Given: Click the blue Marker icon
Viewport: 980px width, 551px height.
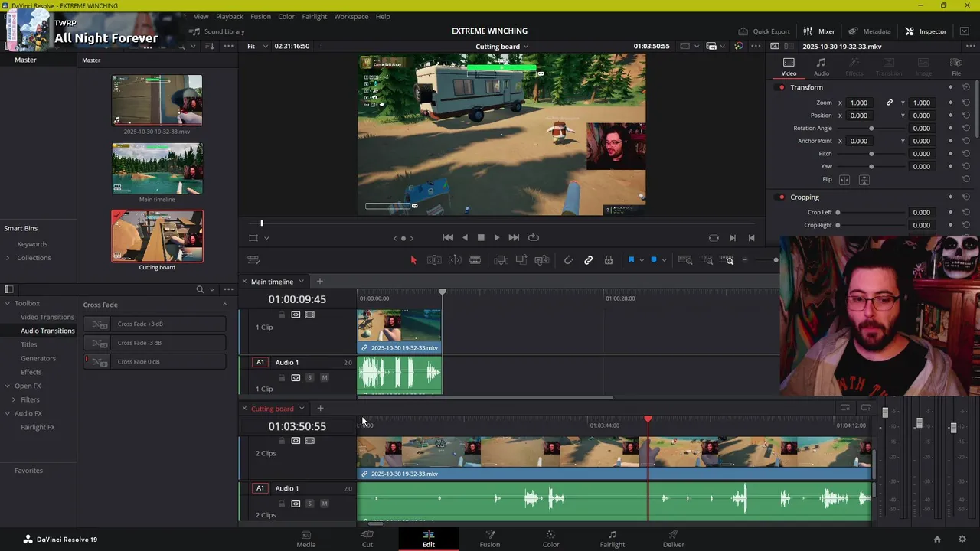Looking at the screenshot, I should pos(653,260).
